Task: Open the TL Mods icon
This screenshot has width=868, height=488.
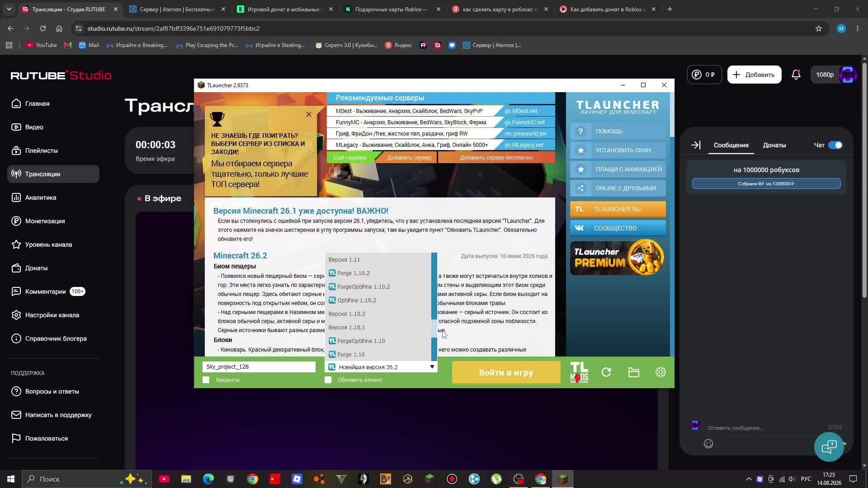Action: (579, 372)
